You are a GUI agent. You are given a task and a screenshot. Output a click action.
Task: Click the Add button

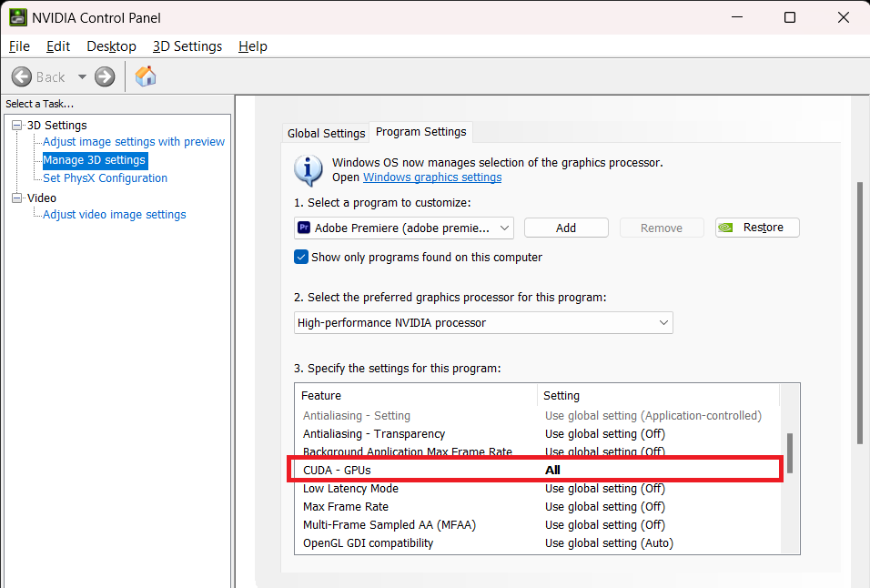pos(566,228)
